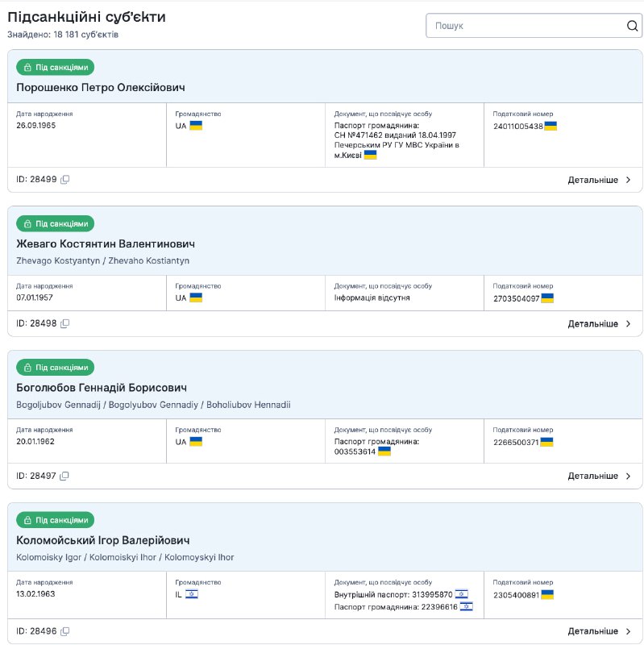Image resolution: width=644 pixels, height=645 pixels.
Task: Open Детальніше for Боголюбов Геннадій Борисович
Action: pyautogui.click(x=599, y=476)
